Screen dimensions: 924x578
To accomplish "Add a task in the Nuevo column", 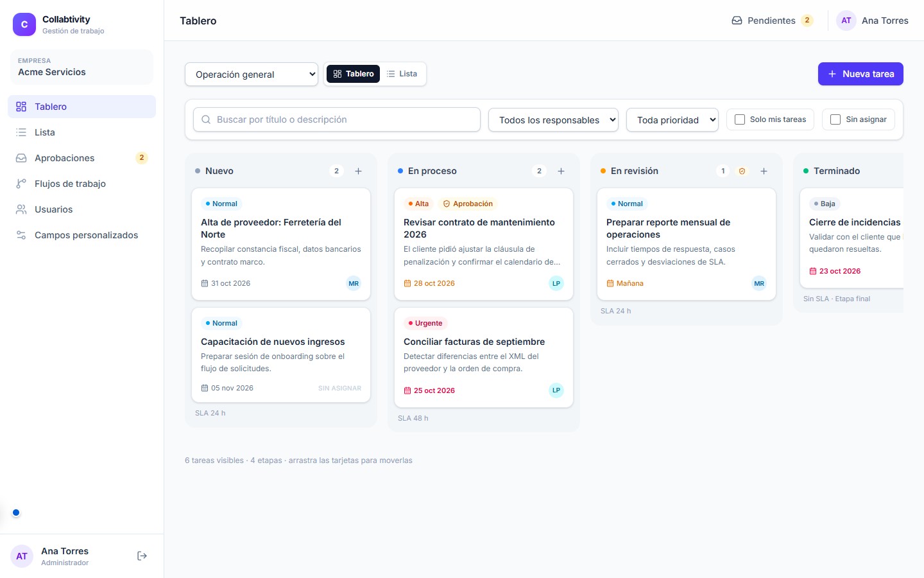I will point(358,171).
